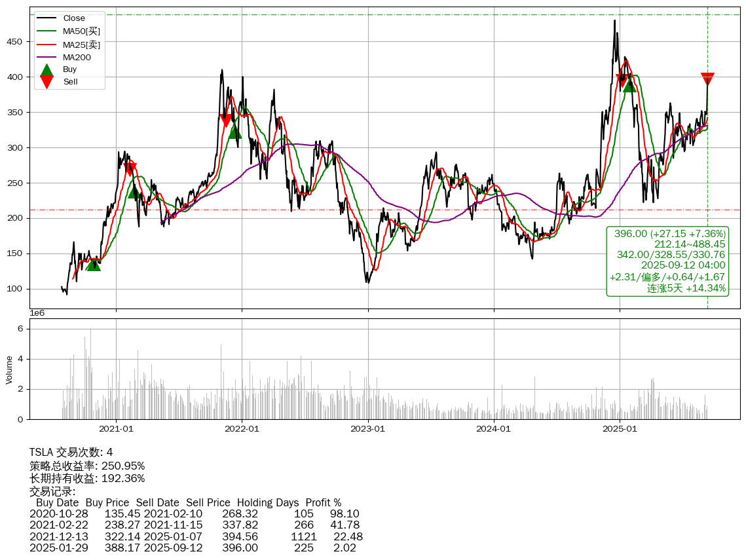Click the Profit % column header
Image resolution: width=746 pixels, height=560 pixels.
tap(323, 503)
